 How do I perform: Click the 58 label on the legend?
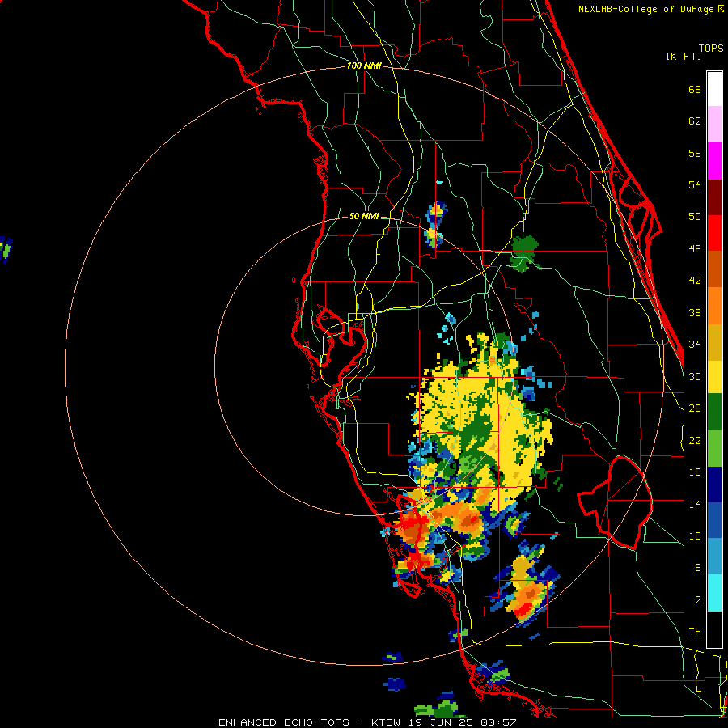click(x=695, y=153)
